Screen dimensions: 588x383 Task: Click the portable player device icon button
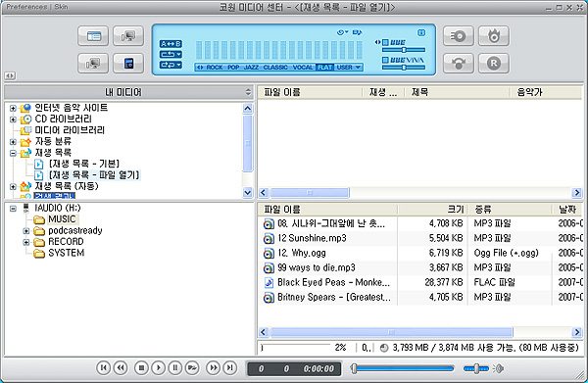[x=128, y=63]
